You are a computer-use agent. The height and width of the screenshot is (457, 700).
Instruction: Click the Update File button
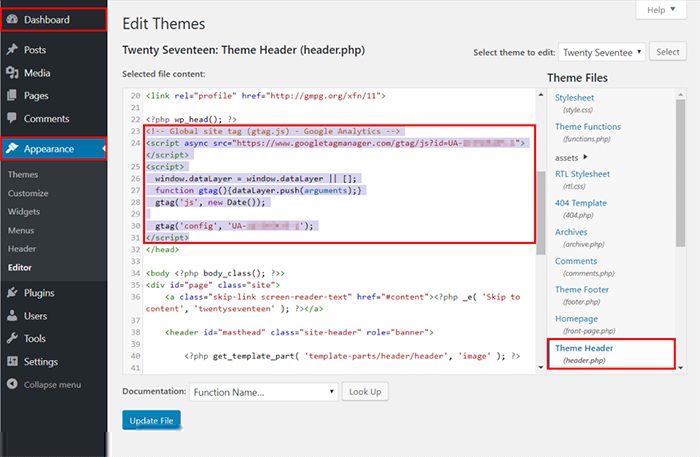pos(151,420)
